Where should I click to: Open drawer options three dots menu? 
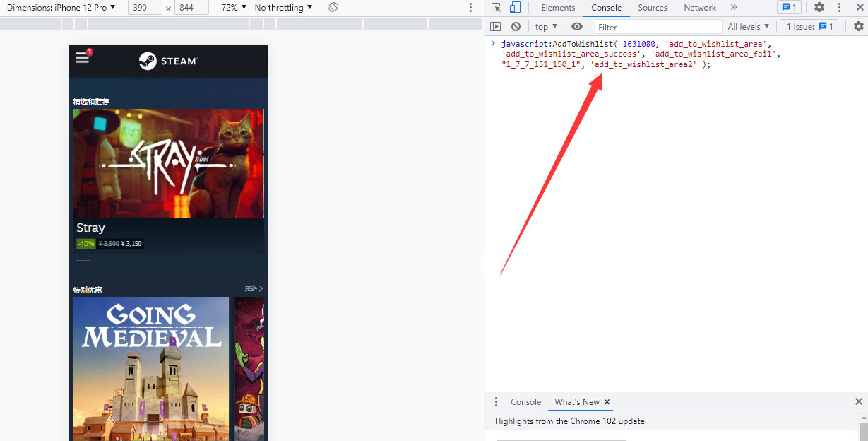coord(496,401)
